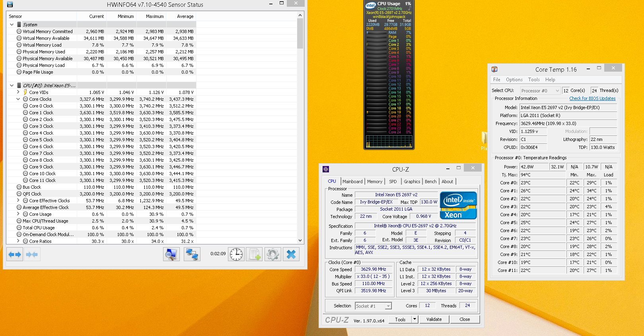Image resolution: width=644 pixels, height=336 pixels.
Task: Collapse the CPU [#0] Intel Xeon sensor group
Action: click(12, 86)
